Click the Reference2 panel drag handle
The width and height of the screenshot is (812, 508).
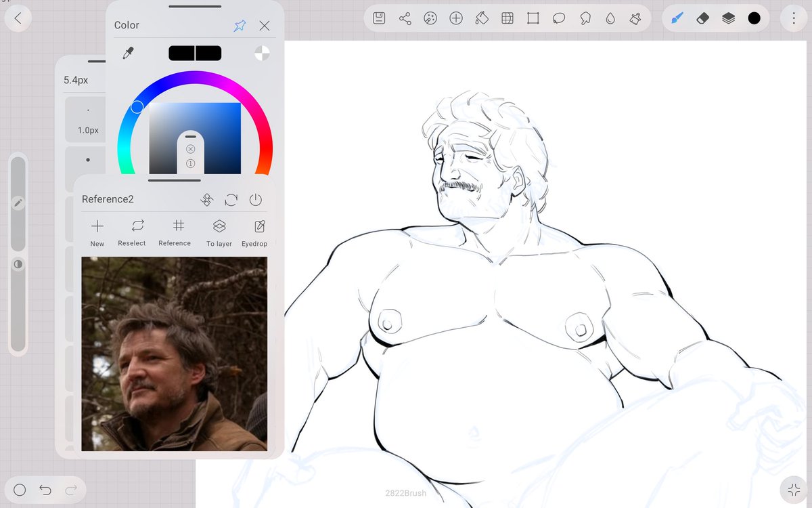175,180
